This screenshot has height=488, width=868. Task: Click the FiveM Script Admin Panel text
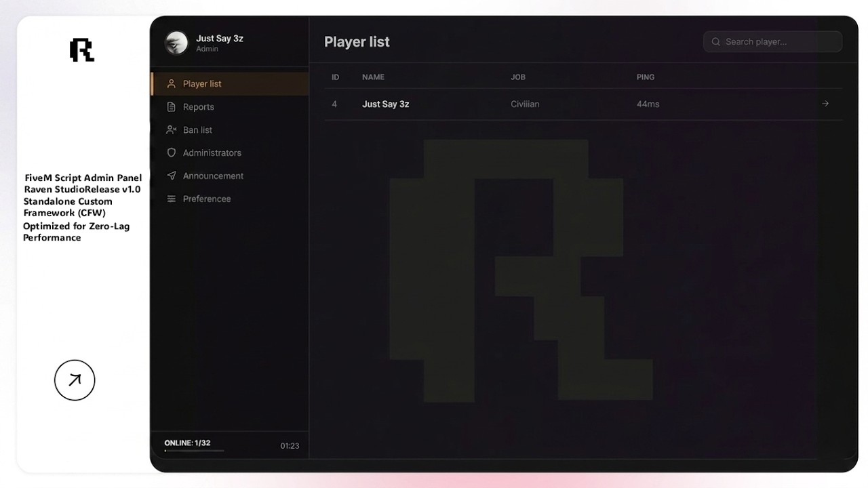point(83,178)
